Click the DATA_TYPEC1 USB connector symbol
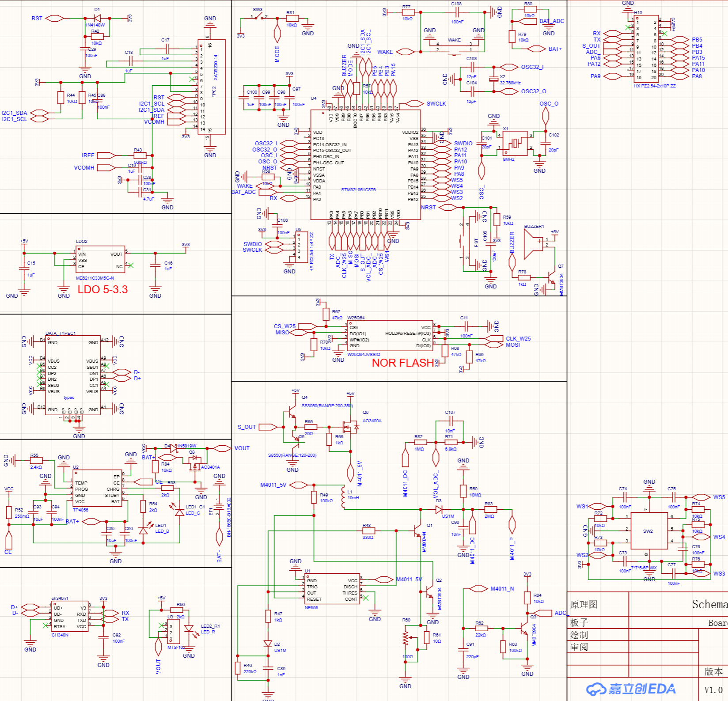728x701 pixels. 73,375
